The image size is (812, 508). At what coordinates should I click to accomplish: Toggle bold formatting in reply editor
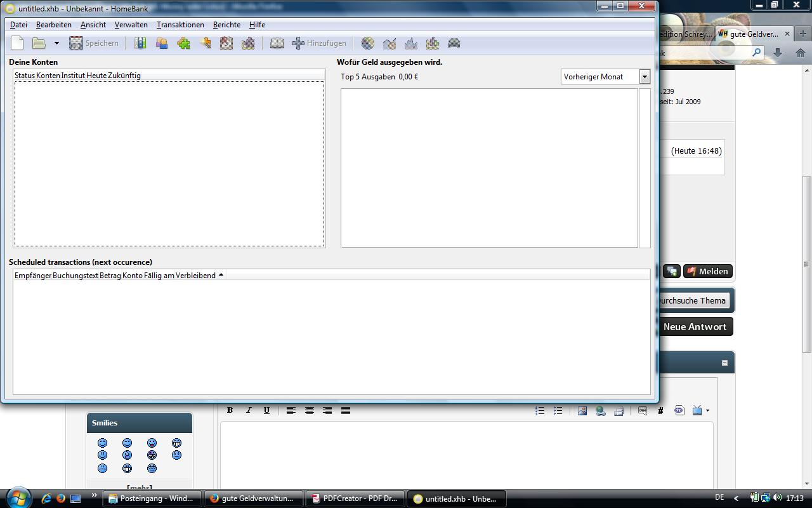click(230, 410)
